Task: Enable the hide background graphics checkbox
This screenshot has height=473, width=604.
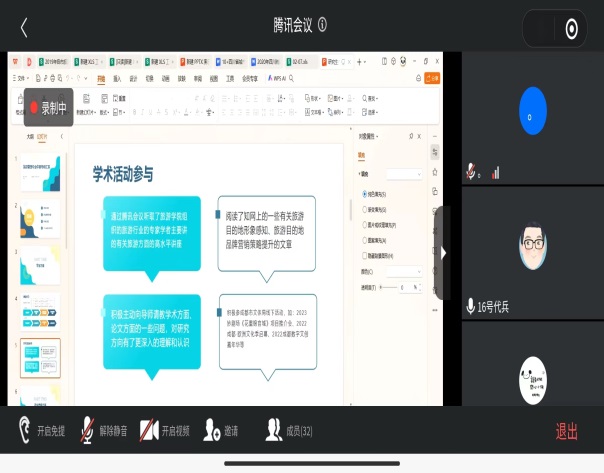Action: coord(365,255)
